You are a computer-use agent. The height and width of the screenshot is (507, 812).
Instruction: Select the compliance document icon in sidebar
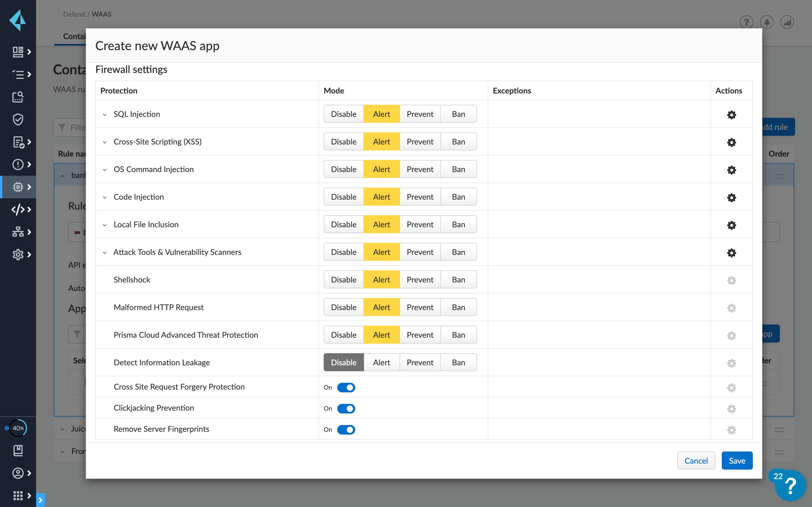pos(18,142)
